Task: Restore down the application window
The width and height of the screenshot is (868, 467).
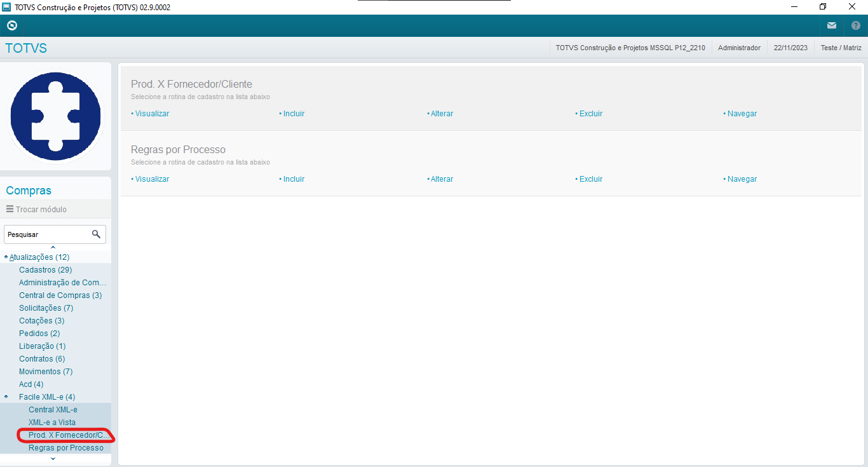Action: tap(823, 7)
